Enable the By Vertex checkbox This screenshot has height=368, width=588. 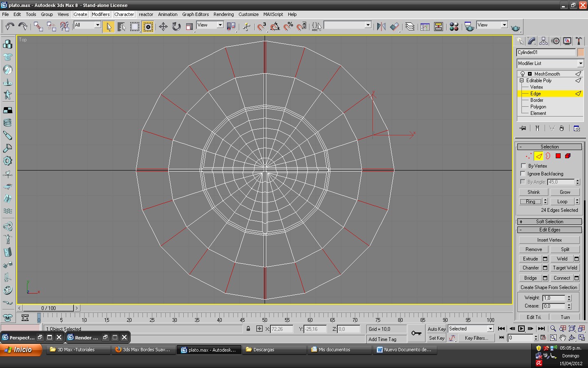coord(523,166)
